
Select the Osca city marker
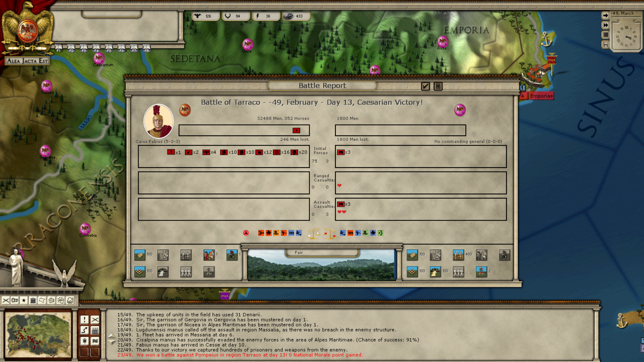coord(248,45)
